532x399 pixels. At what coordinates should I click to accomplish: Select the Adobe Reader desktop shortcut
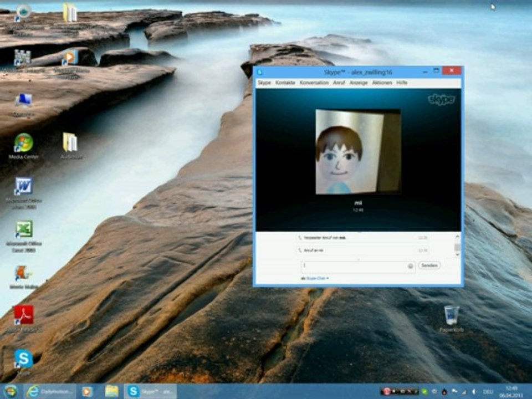23,318
